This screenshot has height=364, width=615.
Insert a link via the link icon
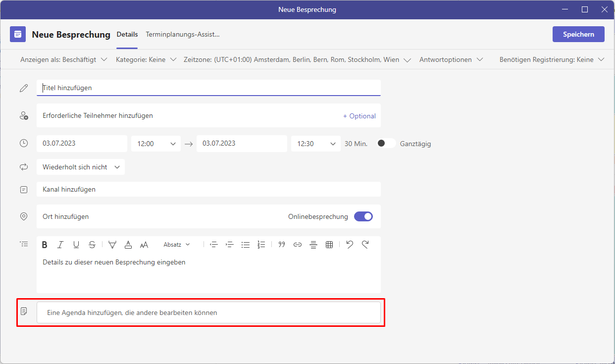pyautogui.click(x=298, y=245)
